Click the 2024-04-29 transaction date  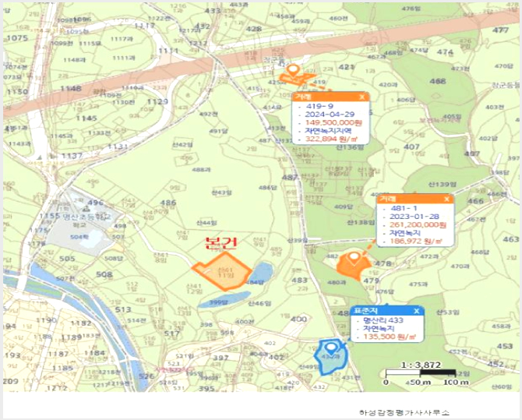pos(330,115)
